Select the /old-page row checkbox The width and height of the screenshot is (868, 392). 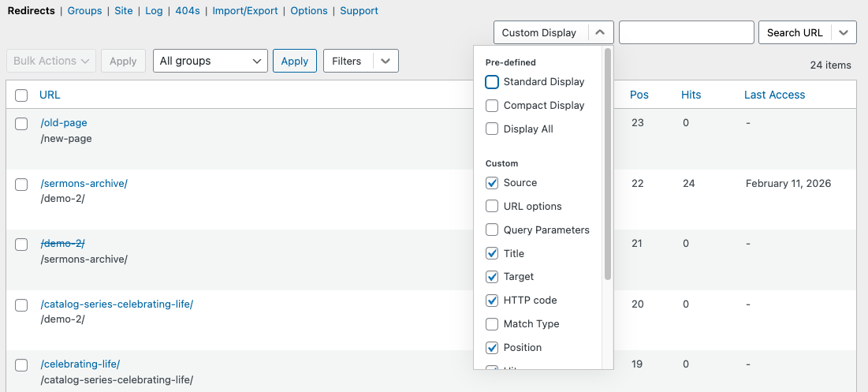coord(21,124)
